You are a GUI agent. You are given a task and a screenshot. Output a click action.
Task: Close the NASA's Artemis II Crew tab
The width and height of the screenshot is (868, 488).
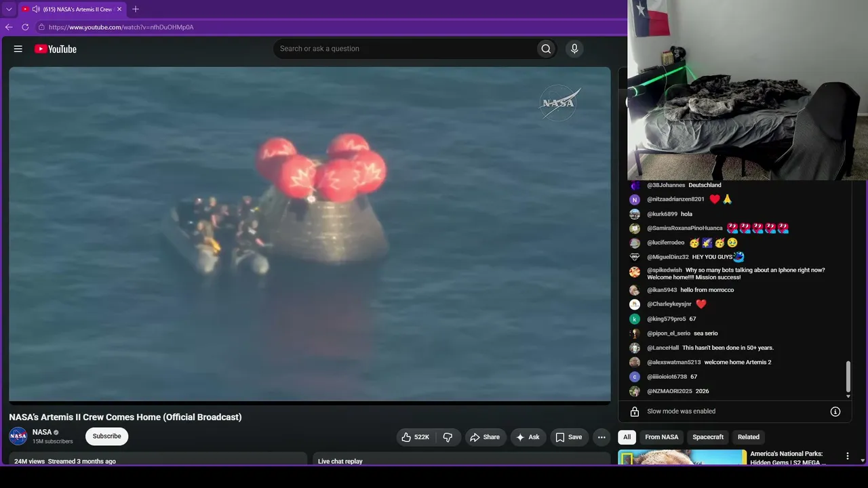pyautogui.click(x=119, y=9)
